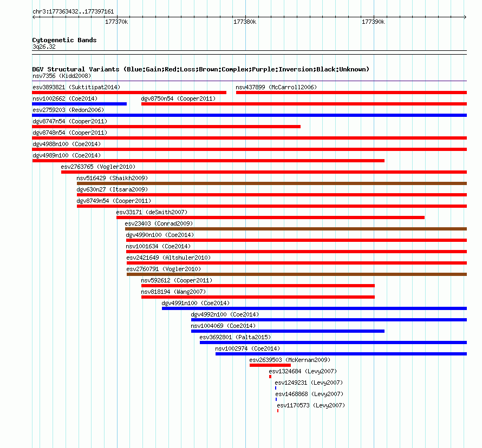Click the Cytogenetic Bands track title
482x448 pixels.
(64, 40)
